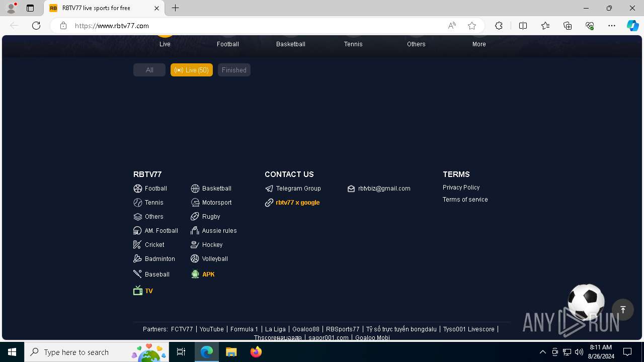Open the La Liga partner link
The height and width of the screenshot is (362, 644).
point(275,329)
